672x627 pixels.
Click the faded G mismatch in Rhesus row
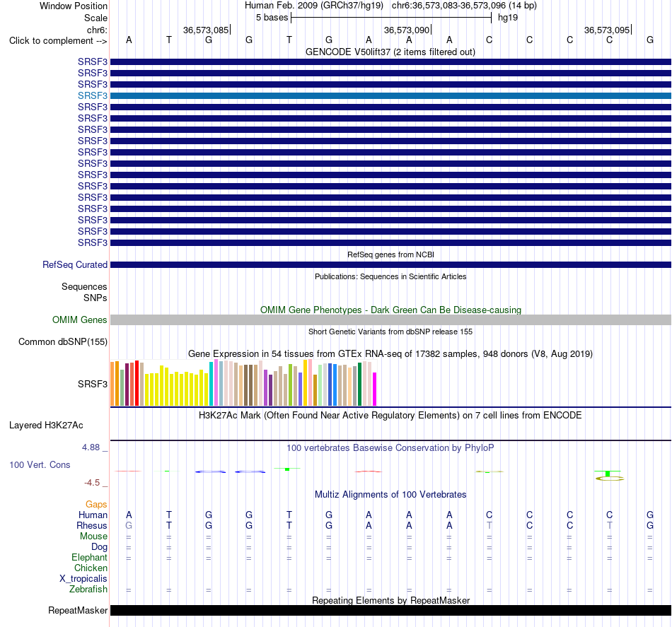[129, 525]
